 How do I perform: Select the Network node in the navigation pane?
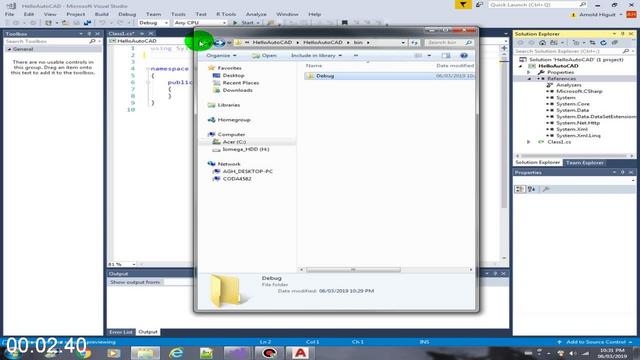[229, 164]
